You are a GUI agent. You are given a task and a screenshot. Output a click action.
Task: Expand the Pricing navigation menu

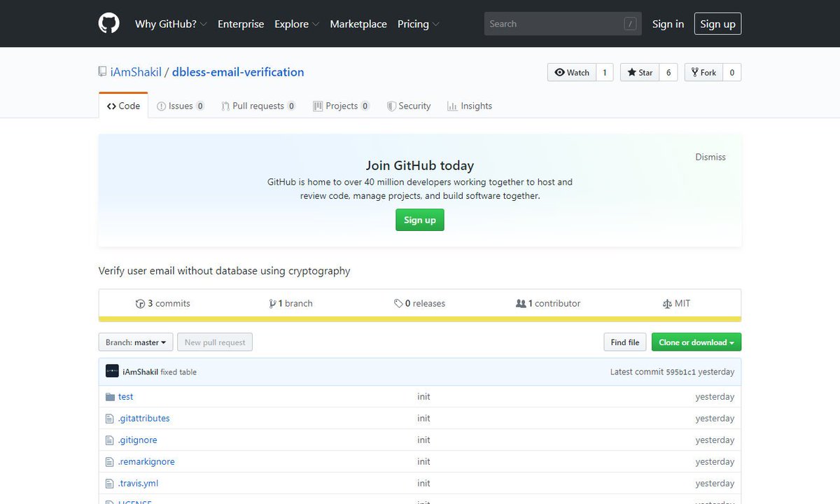[419, 24]
